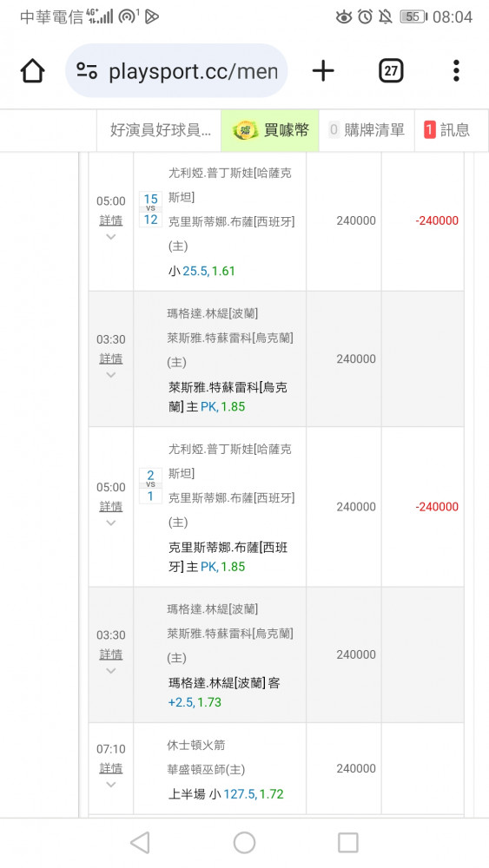
Task: Tap Android back navigation triangle
Action: click(x=140, y=843)
